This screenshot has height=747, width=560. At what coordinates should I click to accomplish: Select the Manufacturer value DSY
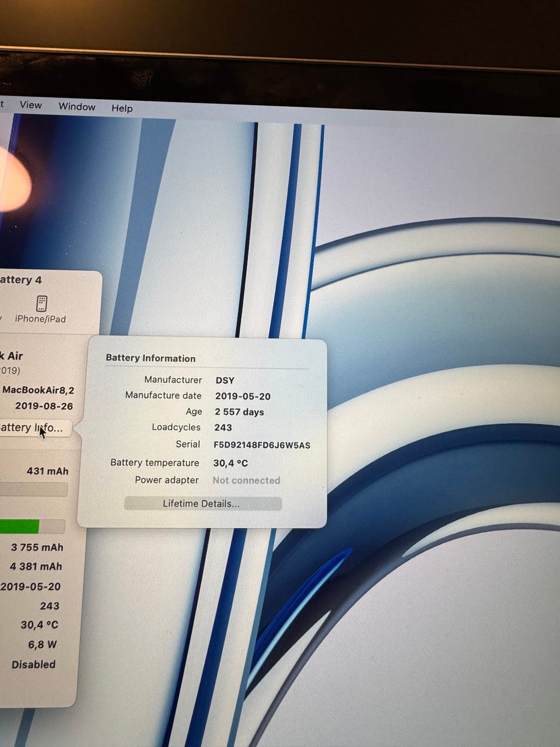pos(225,381)
